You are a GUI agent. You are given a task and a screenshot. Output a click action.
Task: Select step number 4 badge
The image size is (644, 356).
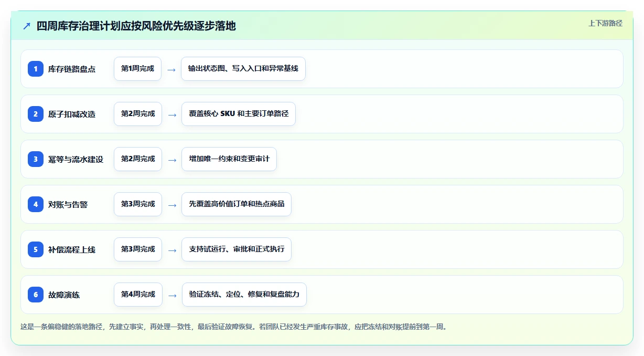coord(36,204)
